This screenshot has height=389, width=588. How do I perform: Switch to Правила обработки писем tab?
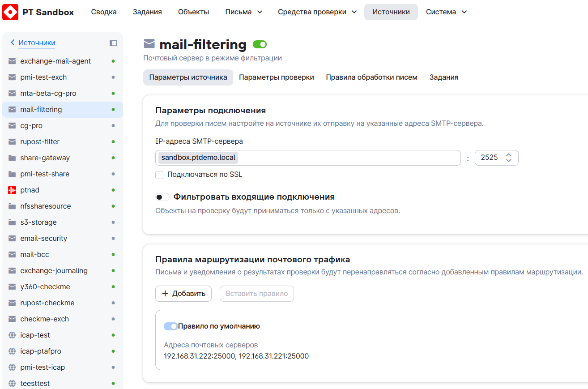[372, 77]
